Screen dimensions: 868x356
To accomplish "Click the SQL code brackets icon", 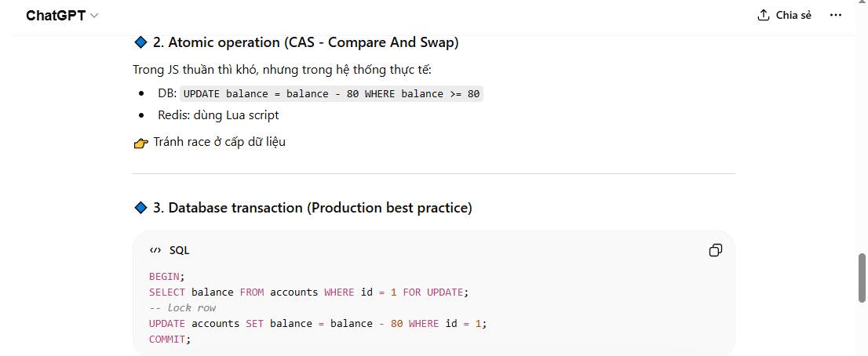I will [155, 250].
